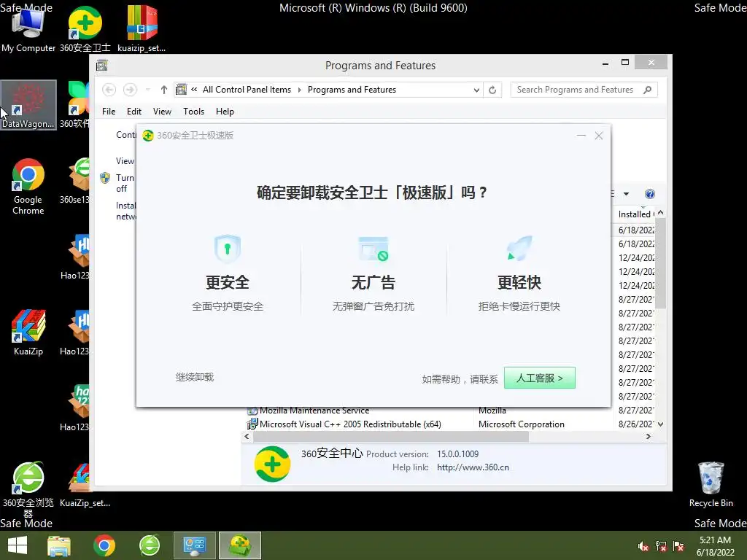This screenshot has width=747, height=560.
Task: Open 360安全浏览器 desktop shortcut
Action: [28, 489]
